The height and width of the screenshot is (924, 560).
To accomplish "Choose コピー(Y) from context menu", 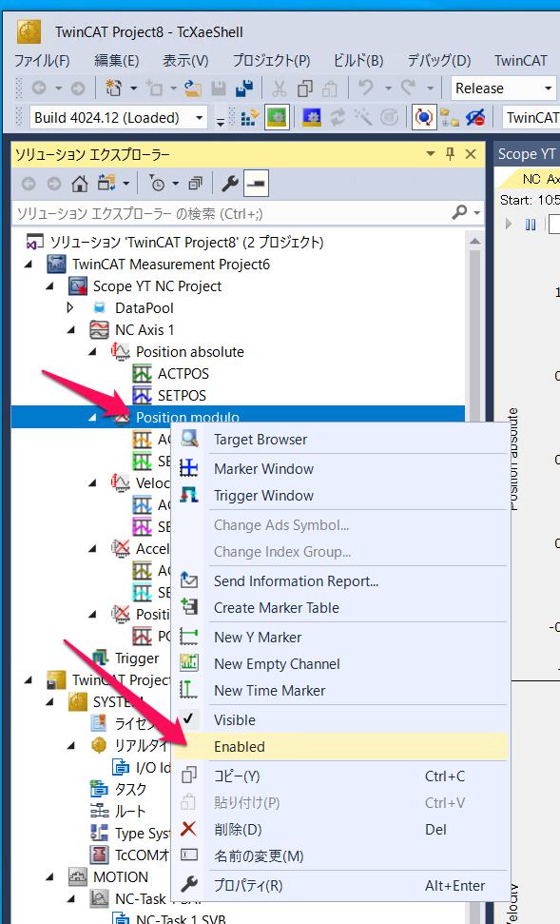I will tap(341, 777).
